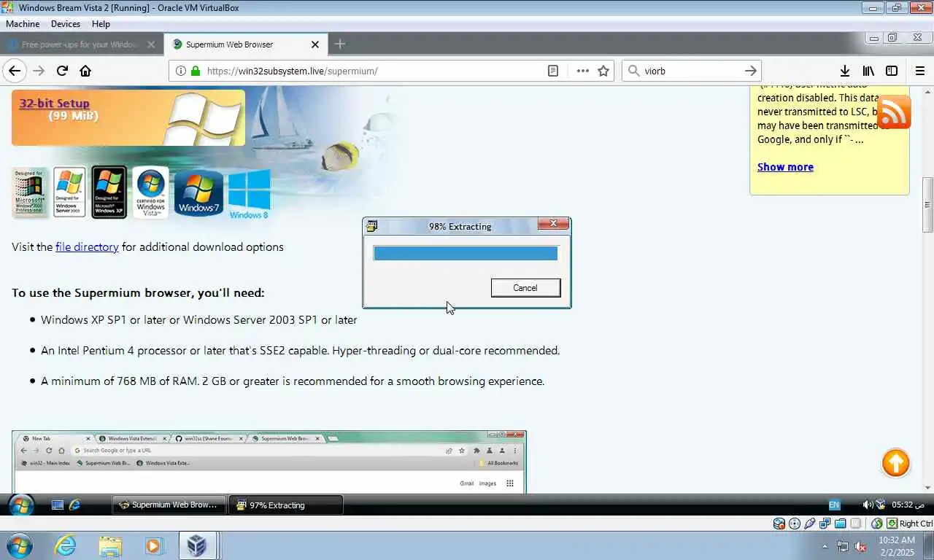Close the 98% Extracting dialog

pyautogui.click(x=553, y=224)
